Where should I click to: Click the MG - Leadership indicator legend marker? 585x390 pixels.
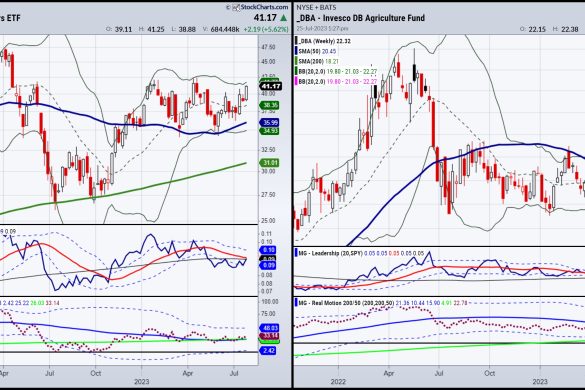point(296,253)
